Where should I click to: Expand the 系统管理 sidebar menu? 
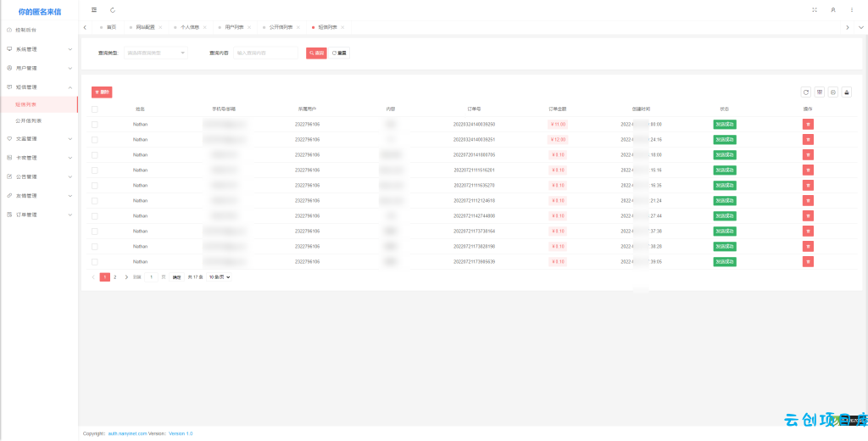coord(39,49)
